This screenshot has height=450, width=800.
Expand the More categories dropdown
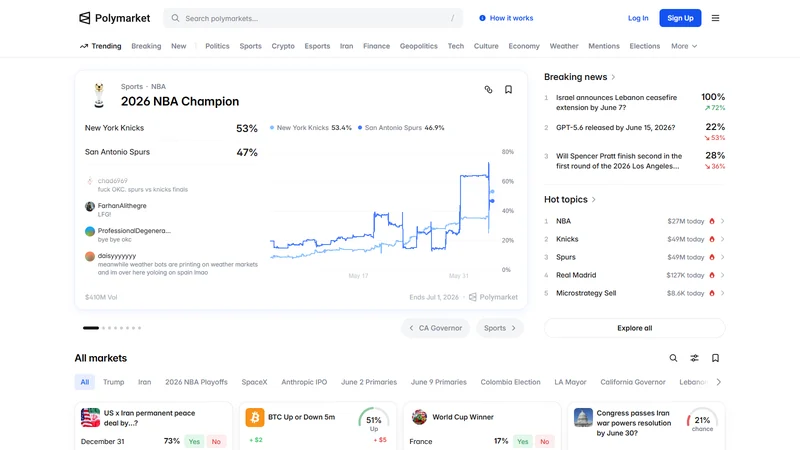[x=684, y=46]
